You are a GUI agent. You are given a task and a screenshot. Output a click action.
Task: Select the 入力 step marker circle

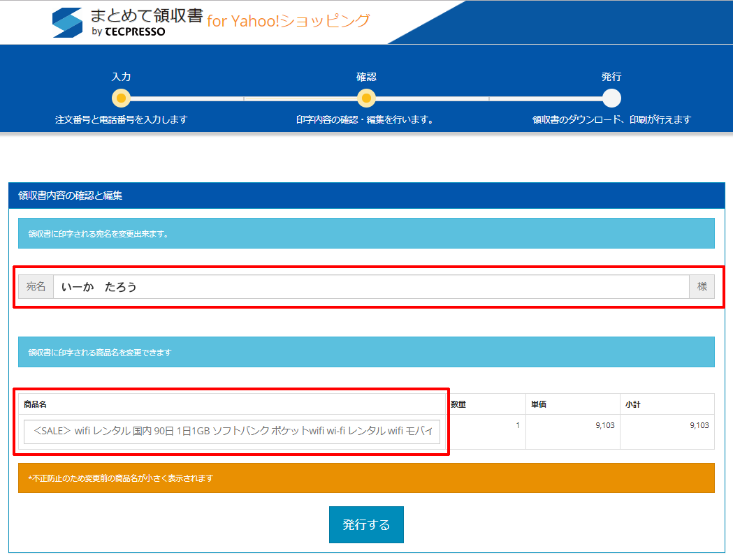(x=122, y=98)
